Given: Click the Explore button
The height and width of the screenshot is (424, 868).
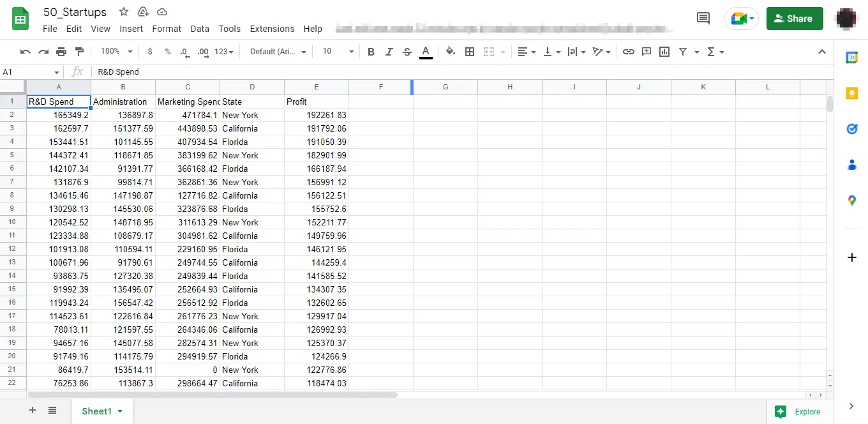Looking at the screenshot, I should click(798, 412).
